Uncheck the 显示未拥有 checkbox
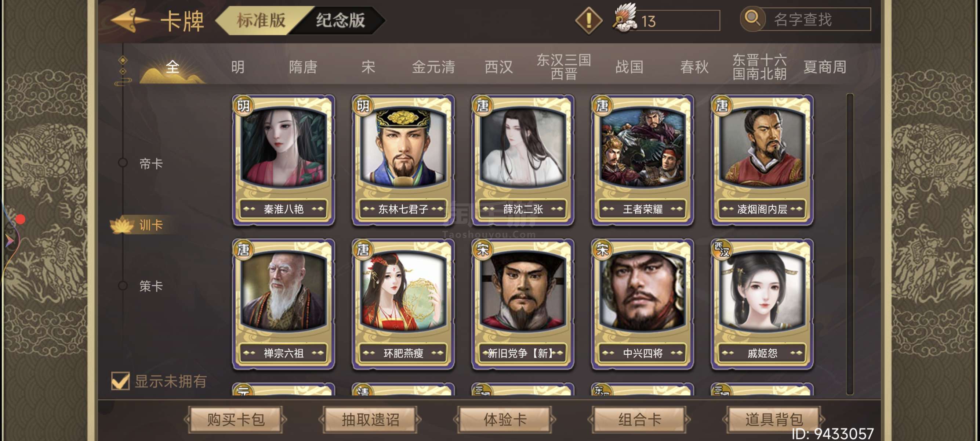Image resolution: width=980 pixels, height=441 pixels. coord(121,381)
